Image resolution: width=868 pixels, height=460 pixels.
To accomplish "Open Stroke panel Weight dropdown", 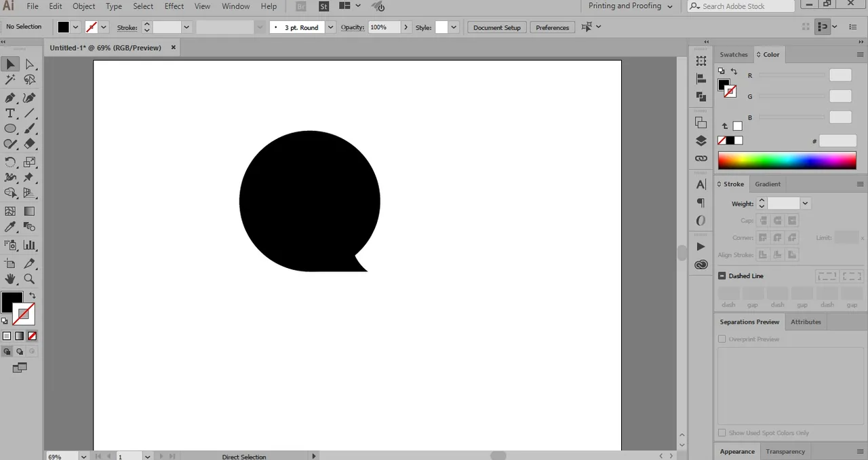I will pos(805,204).
